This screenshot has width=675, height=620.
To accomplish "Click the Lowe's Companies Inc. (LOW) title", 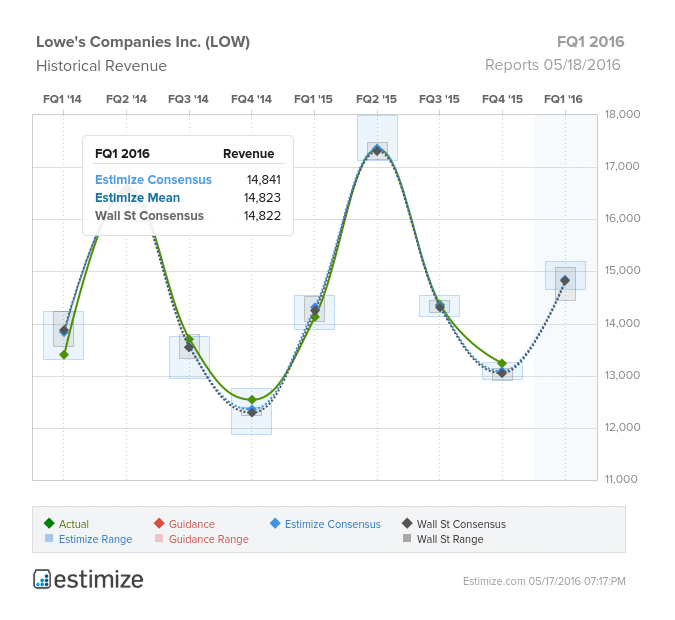I will click(143, 42).
